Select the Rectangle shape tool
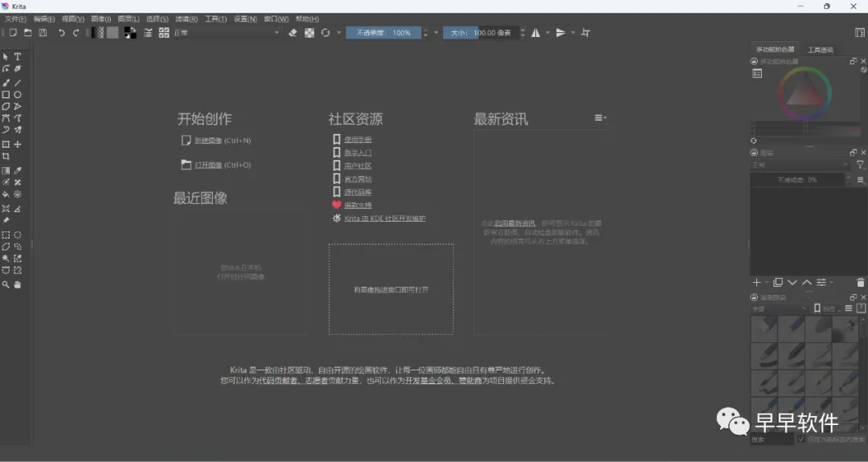The image size is (868, 462). click(6, 95)
